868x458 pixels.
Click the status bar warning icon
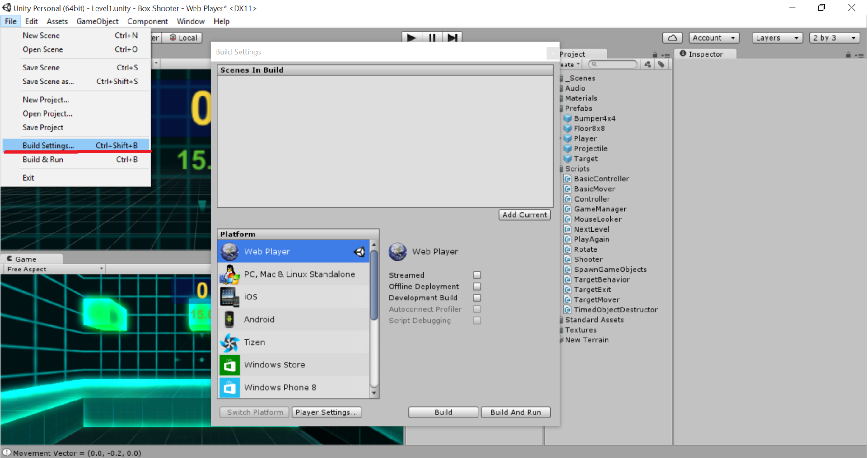(x=7, y=452)
